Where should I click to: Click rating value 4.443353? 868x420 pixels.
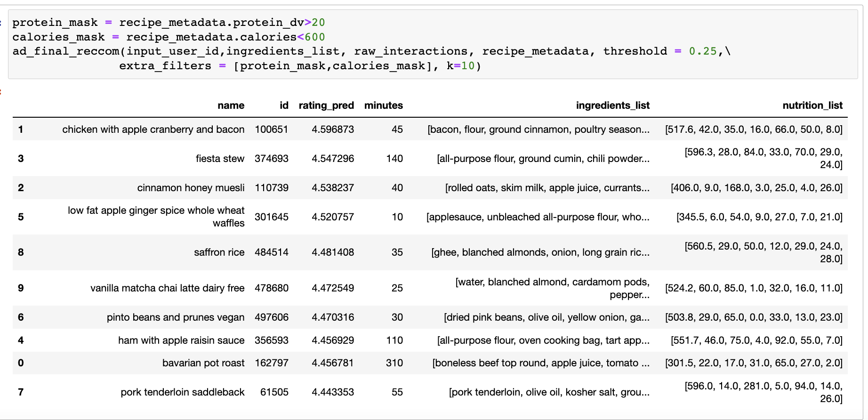333,392
